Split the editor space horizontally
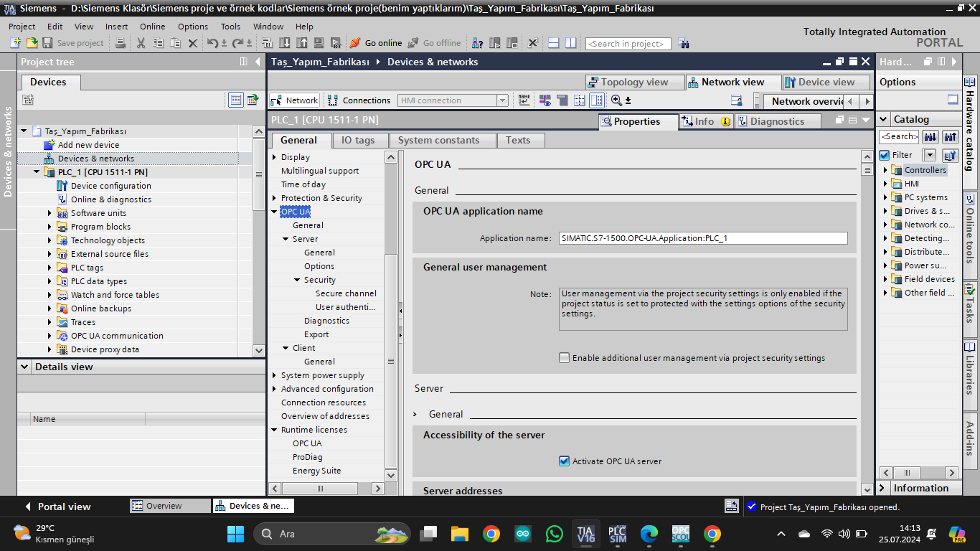 pyautogui.click(x=553, y=43)
